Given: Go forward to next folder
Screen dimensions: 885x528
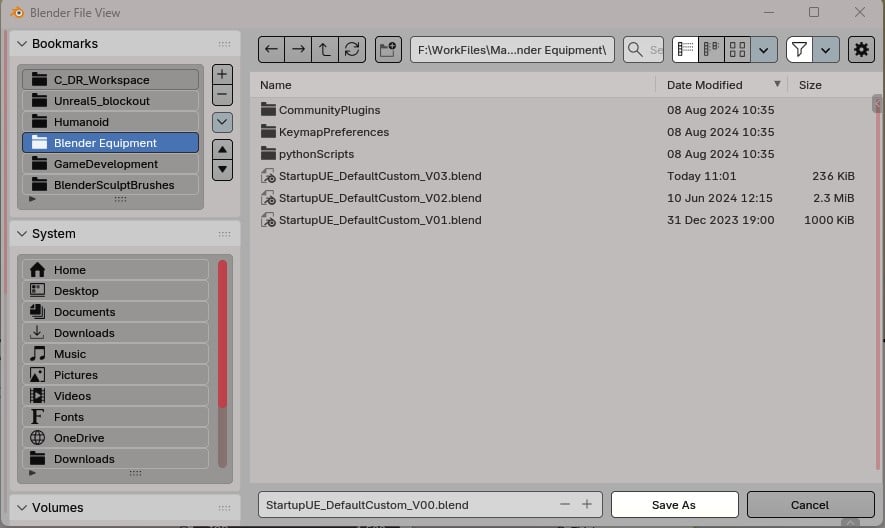Looking at the screenshot, I should pyautogui.click(x=298, y=50).
